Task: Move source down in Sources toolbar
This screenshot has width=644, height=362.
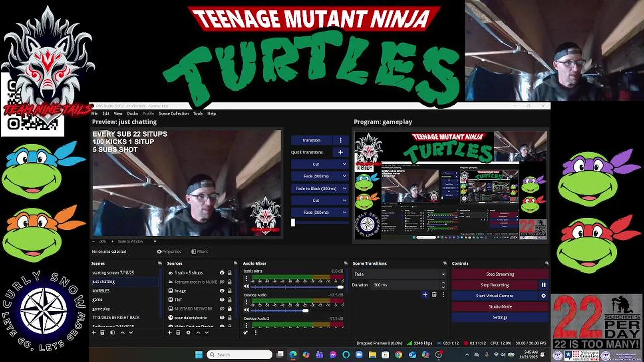Action: 206,333
